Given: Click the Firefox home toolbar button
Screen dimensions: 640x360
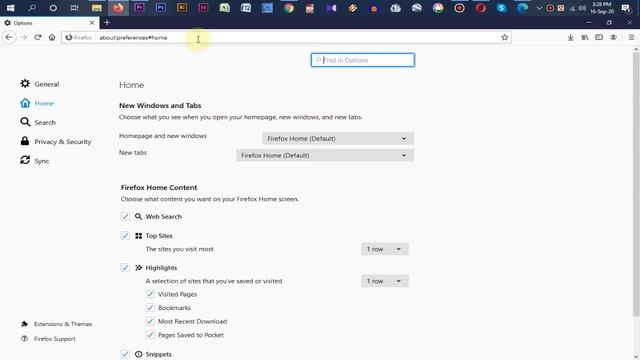Looking at the screenshot, I should pyautogui.click(x=52, y=37).
